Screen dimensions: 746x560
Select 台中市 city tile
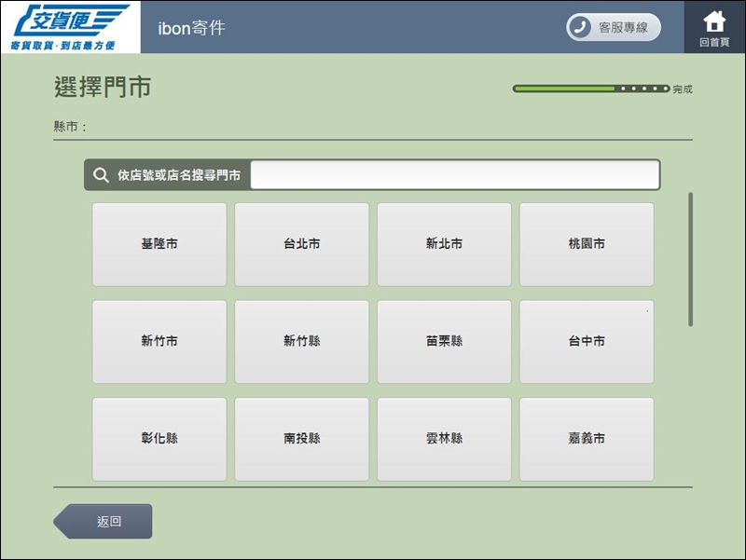point(587,342)
